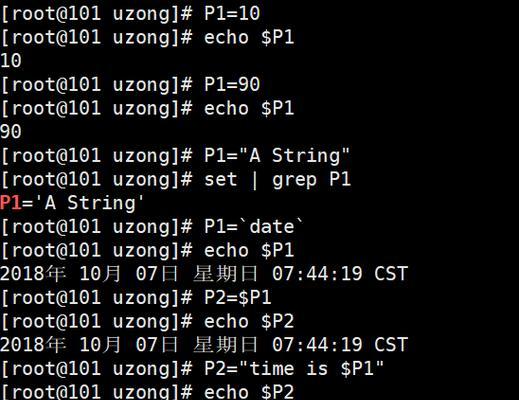Click the 'set | grep P1' command
Screen dimensions: 519x400
click(x=277, y=180)
